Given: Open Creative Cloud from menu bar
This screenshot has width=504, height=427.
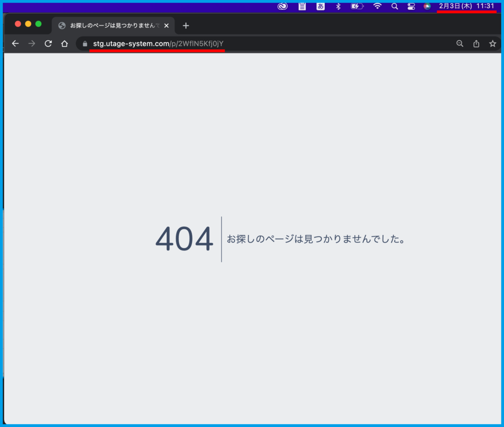Looking at the screenshot, I should 282,6.
